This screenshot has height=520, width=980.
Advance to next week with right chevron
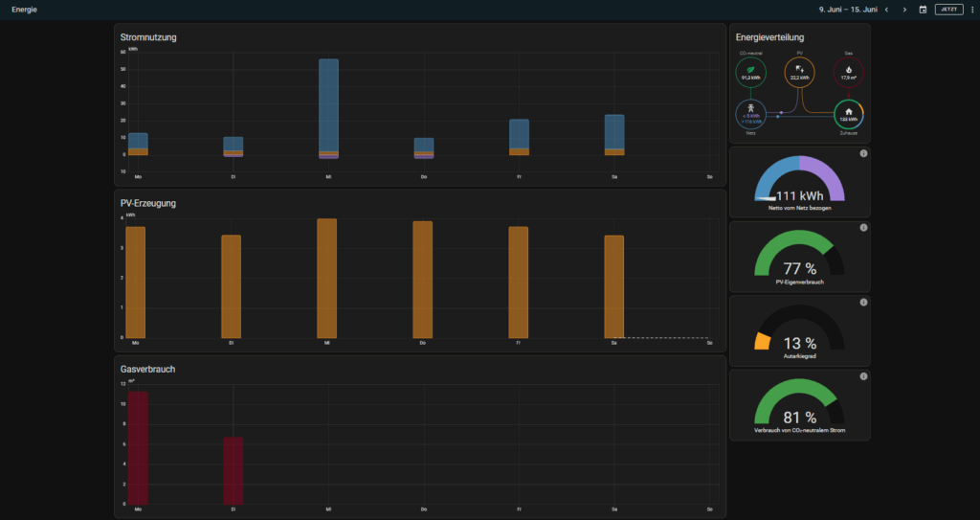click(904, 10)
